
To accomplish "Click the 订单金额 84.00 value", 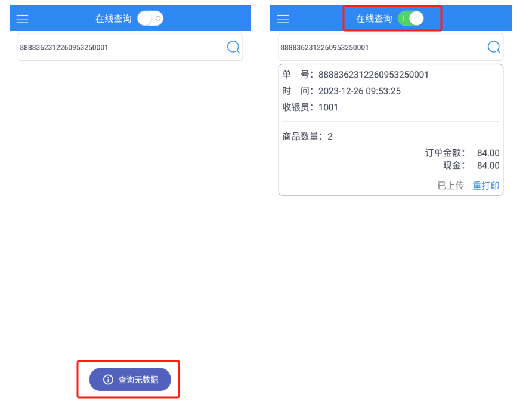I will click(488, 153).
